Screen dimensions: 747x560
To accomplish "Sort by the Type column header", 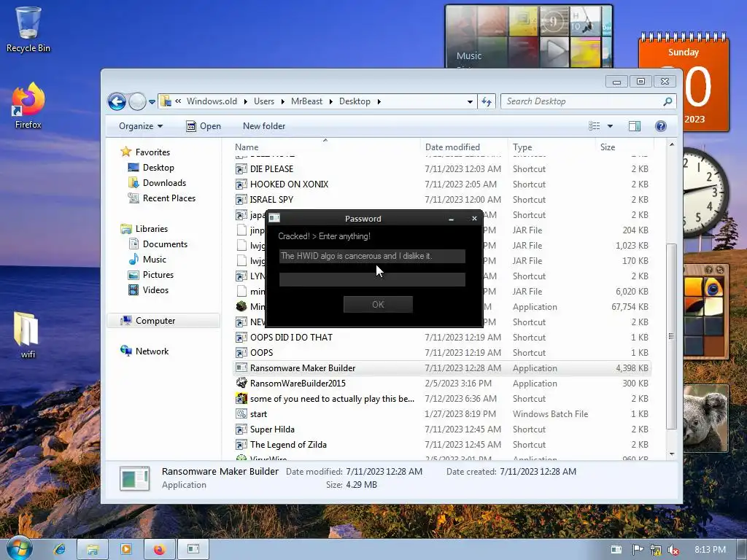I will click(x=522, y=147).
